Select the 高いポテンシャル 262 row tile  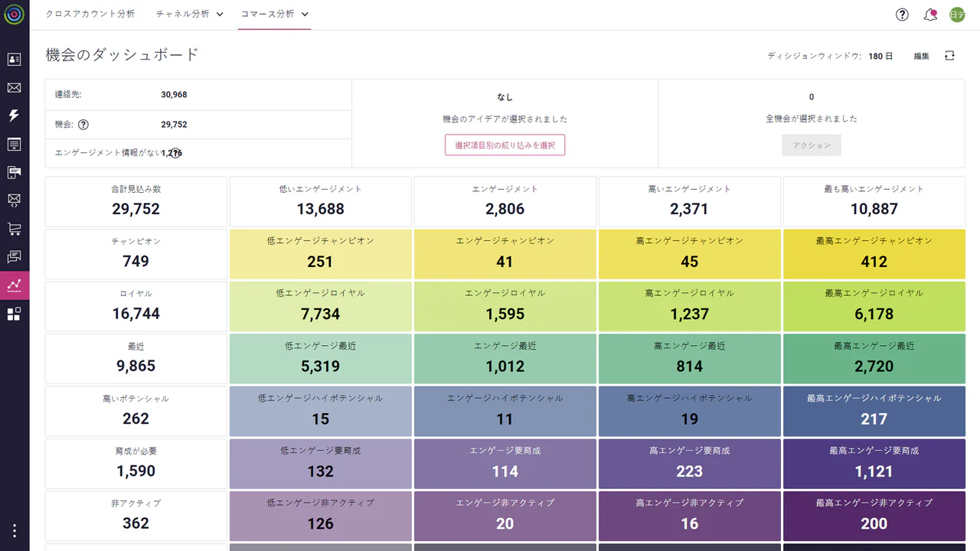click(136, 411)
